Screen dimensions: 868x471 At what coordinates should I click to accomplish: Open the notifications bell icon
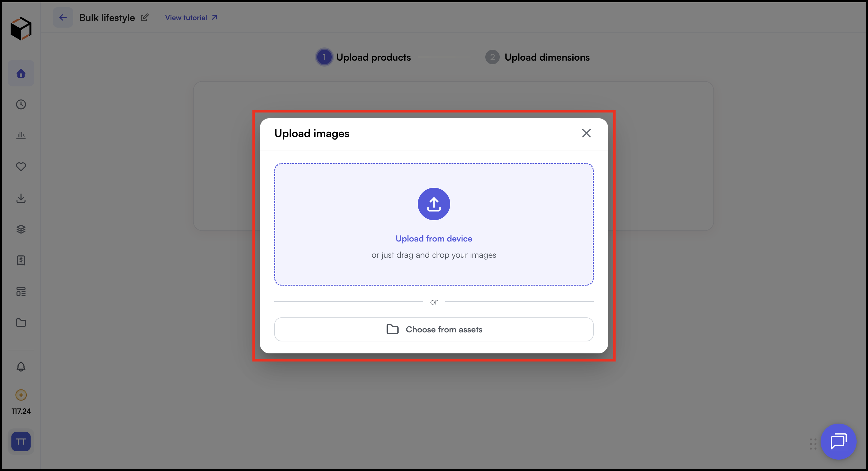click(21, 367)
